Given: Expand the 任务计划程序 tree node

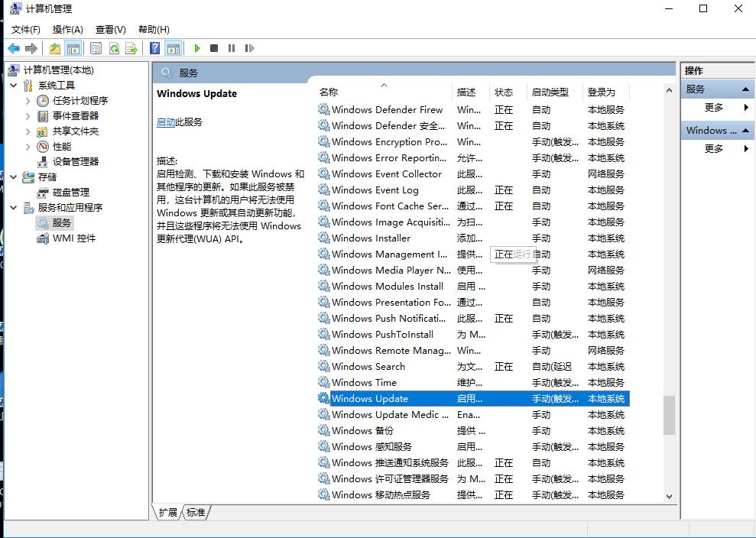Looking at the screenshot, I should [28, 101].
